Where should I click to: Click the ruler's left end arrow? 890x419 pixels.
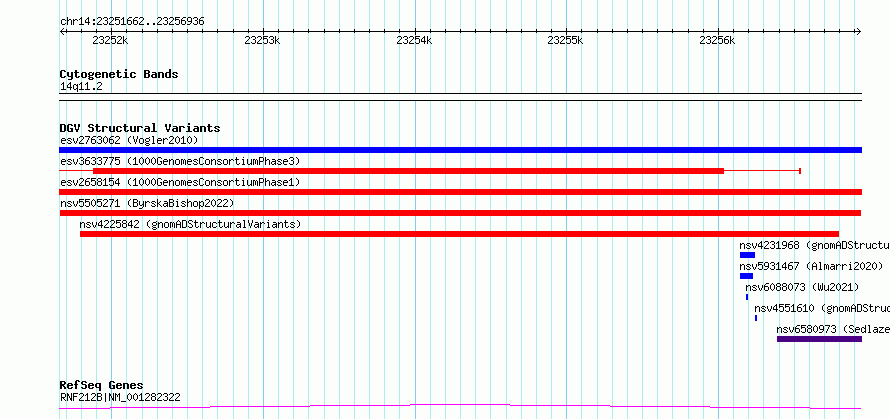63,32
